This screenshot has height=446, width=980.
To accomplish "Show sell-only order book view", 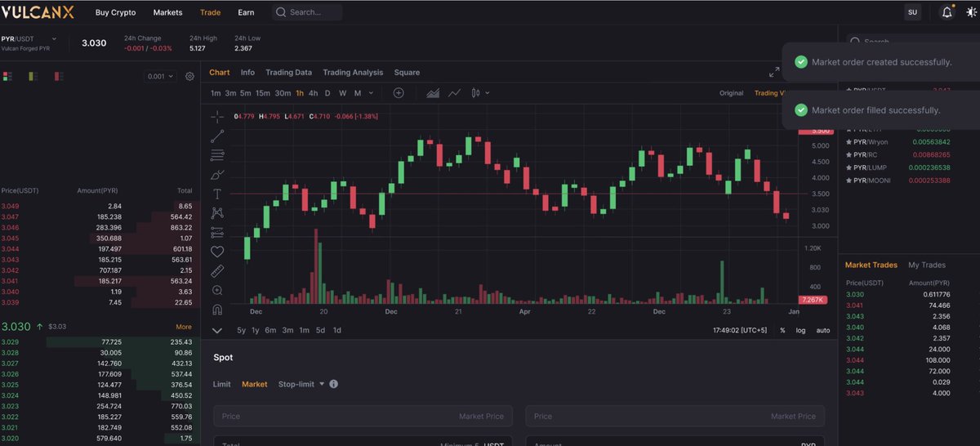I will click(x=58, y=76).
